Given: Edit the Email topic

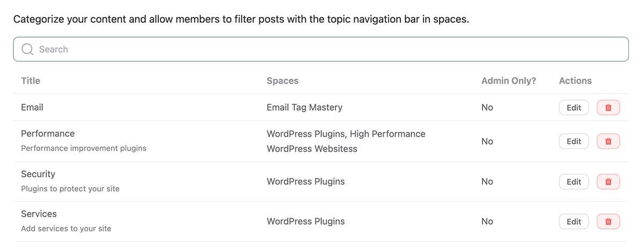Looking at the screenshot, I should [x=574, y=108].
